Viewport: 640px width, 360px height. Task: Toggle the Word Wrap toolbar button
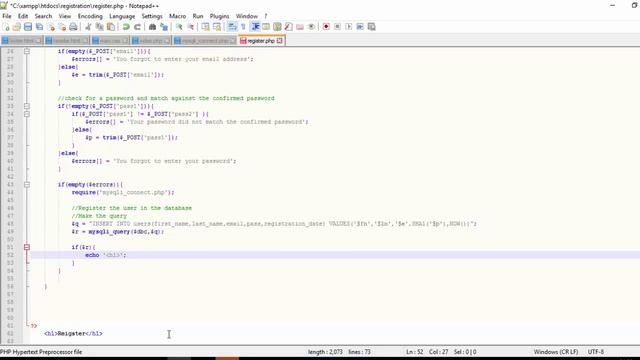tap(232, 27)
